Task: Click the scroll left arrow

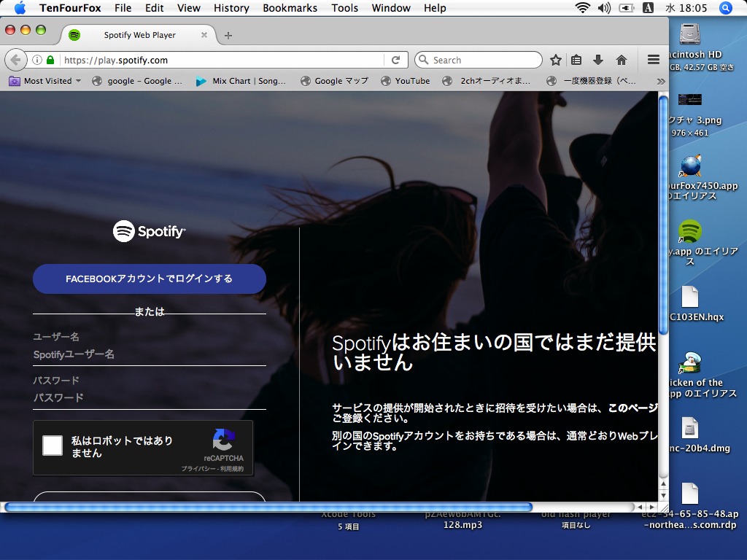Action: point(640,507)
